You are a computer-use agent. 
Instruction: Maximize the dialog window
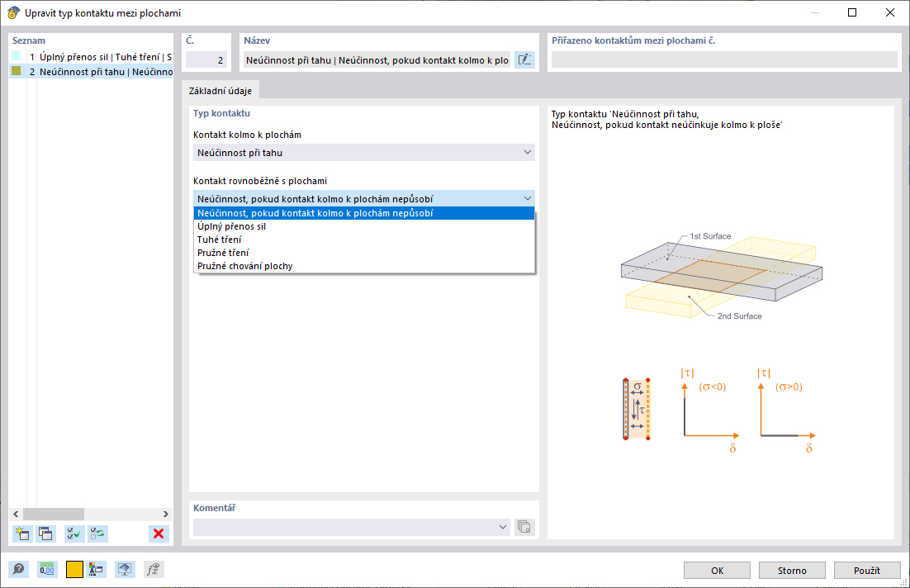coord(852,12)
